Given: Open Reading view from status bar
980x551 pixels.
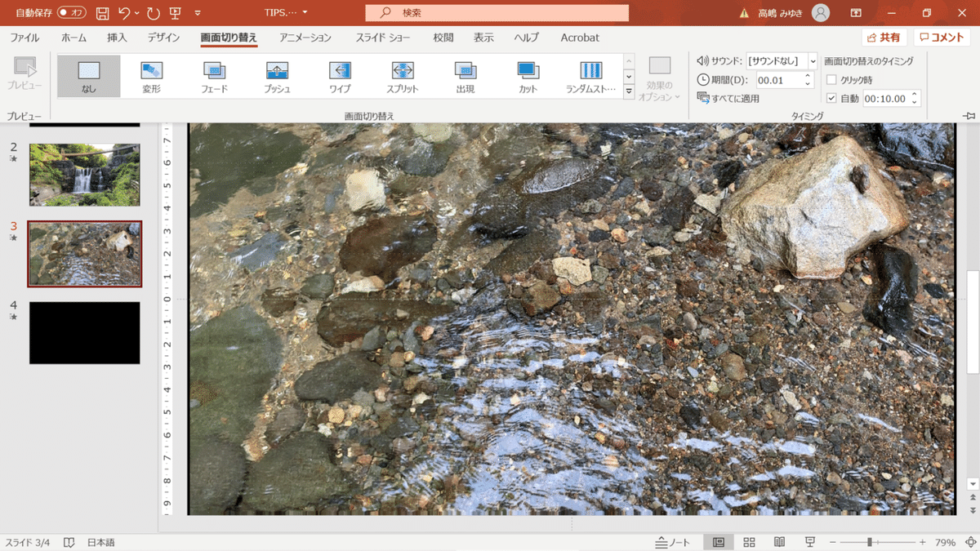Looking at the screenshot, I should tap(779, 542).
